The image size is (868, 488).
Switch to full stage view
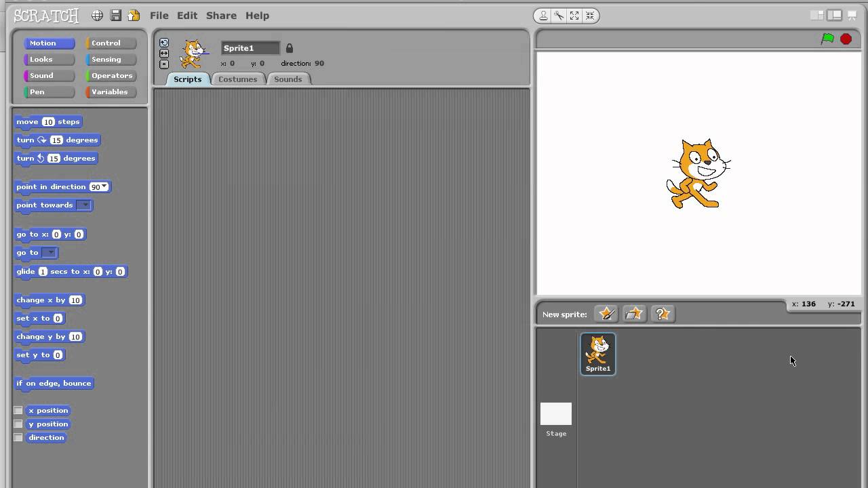coord(835,15)
